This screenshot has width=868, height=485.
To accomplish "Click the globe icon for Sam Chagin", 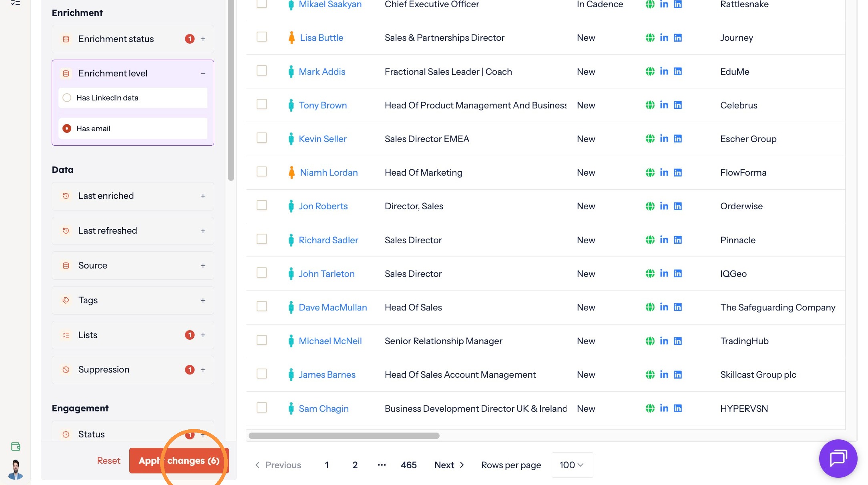I will coord(650,408).
